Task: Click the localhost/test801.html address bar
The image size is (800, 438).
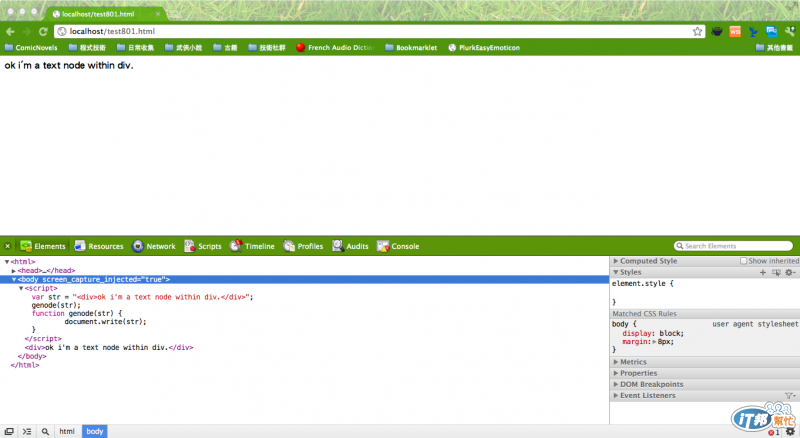Action: coord(380,32)
